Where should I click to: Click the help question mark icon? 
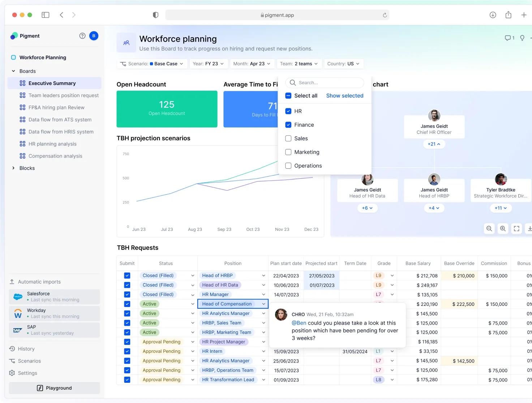tap(82, 36)
